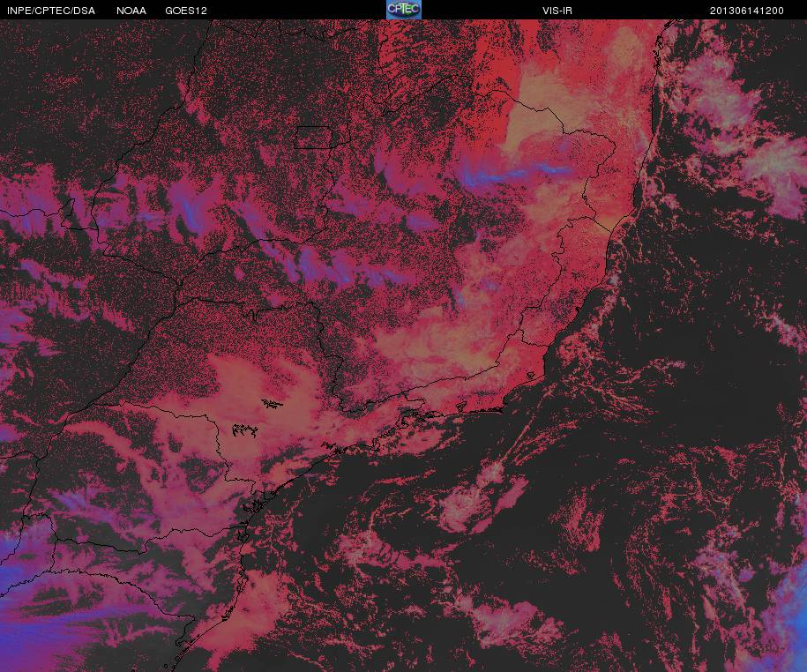Click the small rectangular Distrito Federal outline
807x672 pixels.
pyautogui.click(x=310, y=137)
